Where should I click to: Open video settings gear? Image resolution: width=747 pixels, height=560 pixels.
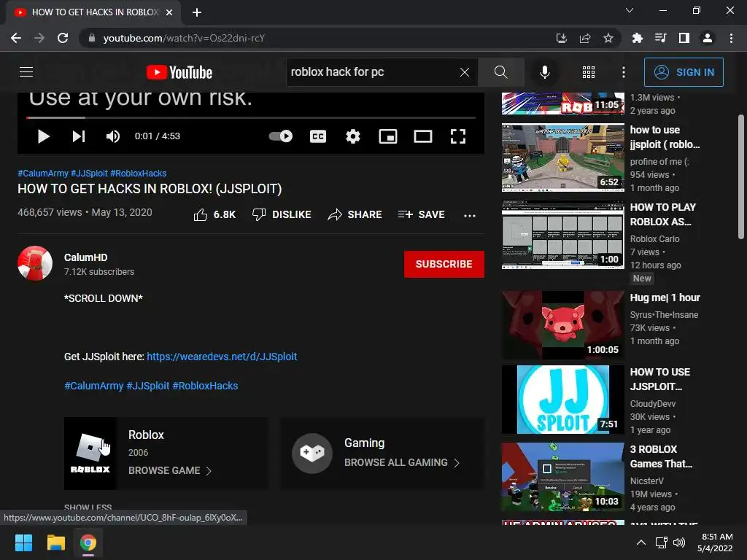pyautogui.click(x=352, y=136)
